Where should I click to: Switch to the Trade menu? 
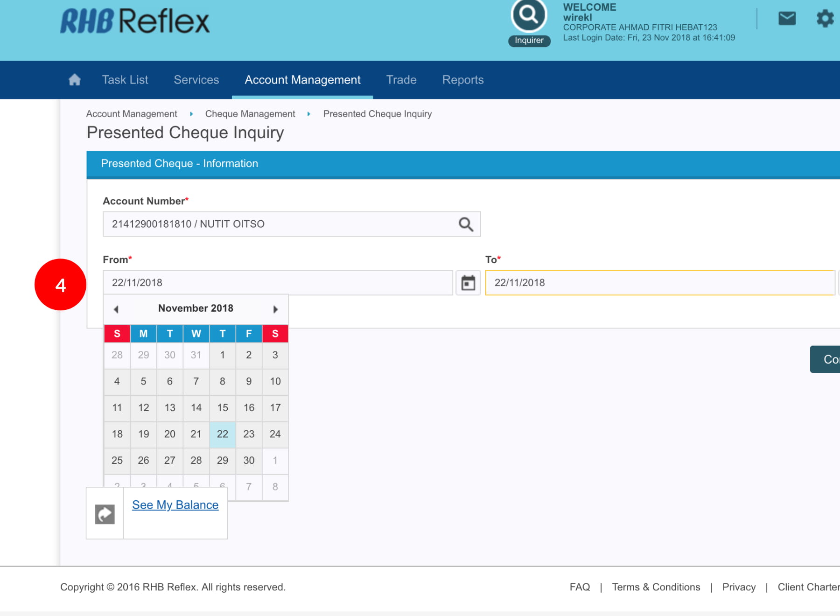pos(401,80)
